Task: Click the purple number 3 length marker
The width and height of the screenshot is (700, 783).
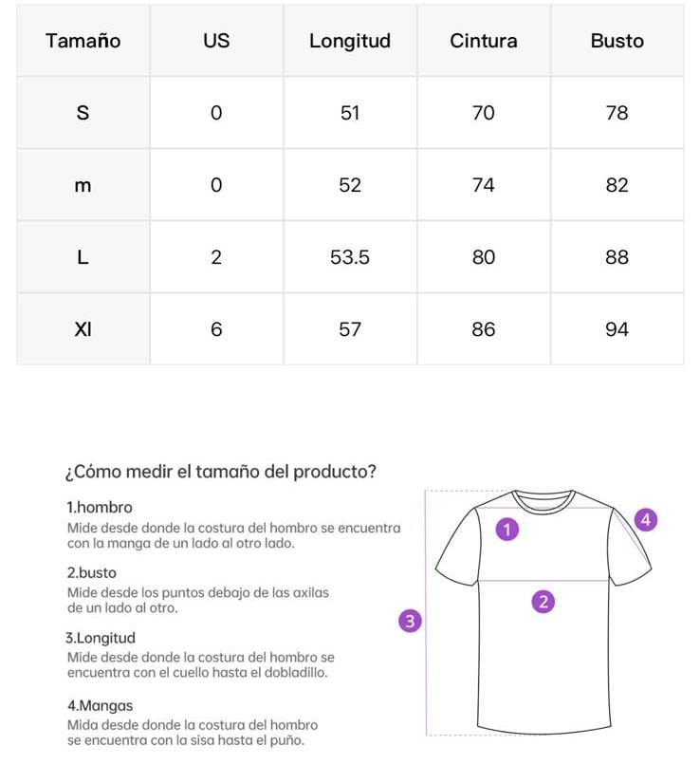Action: [x=410, y=622]
